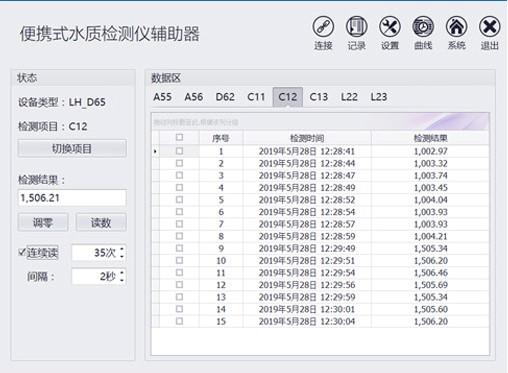Click the 调零 zero calibration button
The image size is (508, 373).
pos(43,222)
